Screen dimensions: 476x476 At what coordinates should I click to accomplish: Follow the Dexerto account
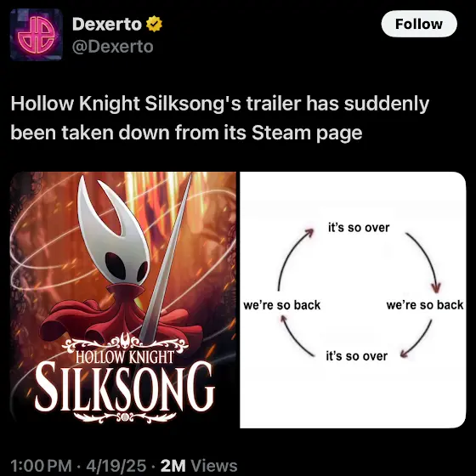click(x=419, y=24)
